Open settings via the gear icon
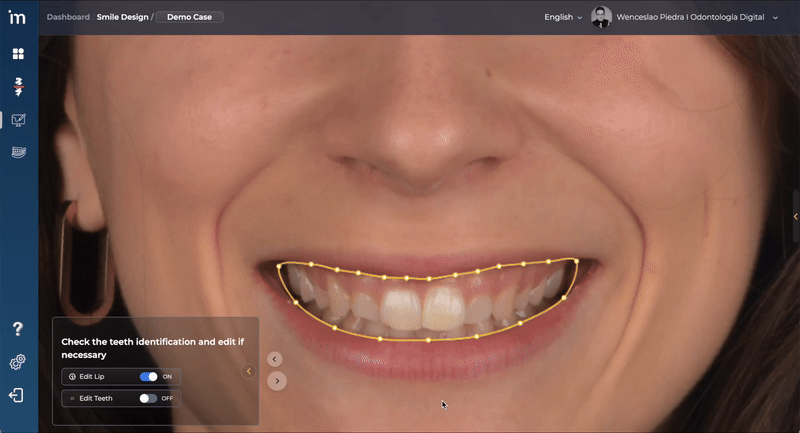Viewport: 800px width, 433px height. tap(17, 362)
